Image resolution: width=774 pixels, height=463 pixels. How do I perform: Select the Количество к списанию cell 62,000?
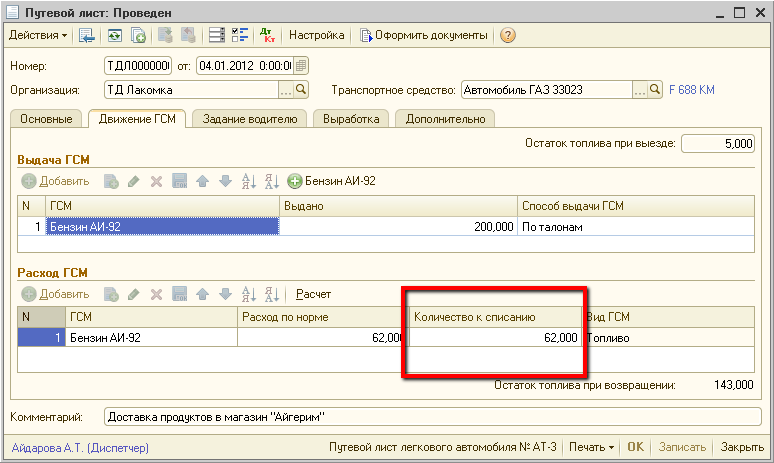coord(495,338)
